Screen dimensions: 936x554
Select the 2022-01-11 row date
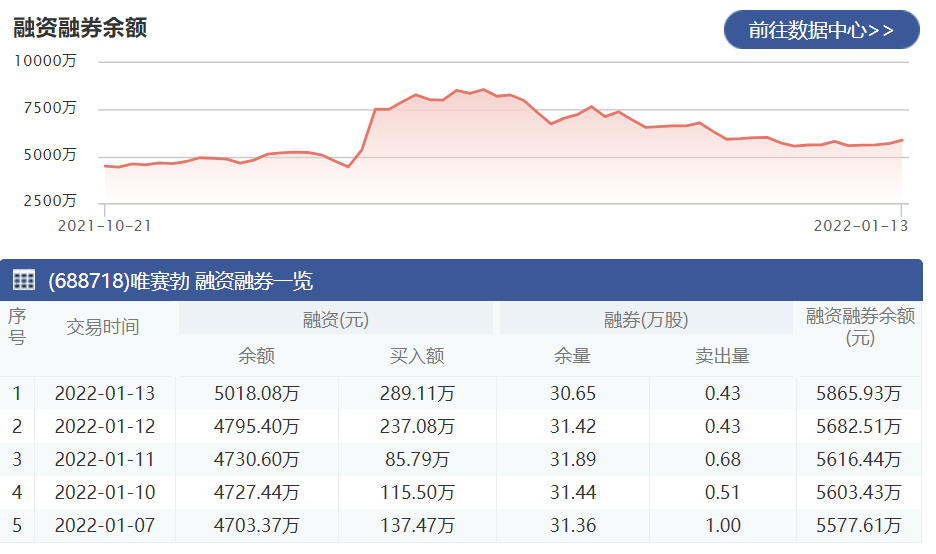click(x=104, y=459)
